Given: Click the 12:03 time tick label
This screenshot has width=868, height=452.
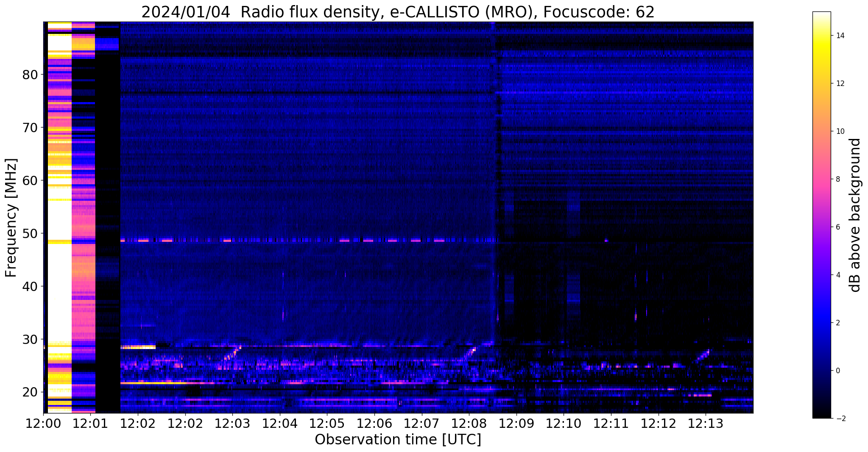Looking at the screenshot, I should click(x=232, y=424).
